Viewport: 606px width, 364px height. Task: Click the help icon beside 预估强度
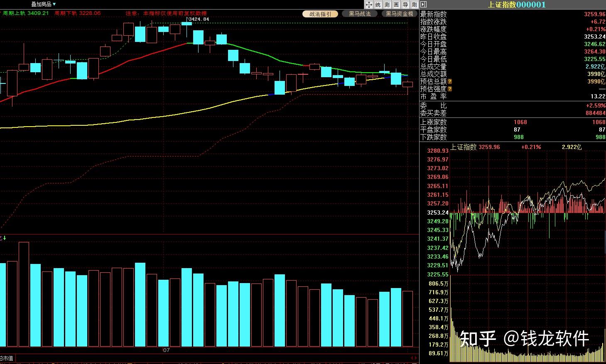[450, 89]
